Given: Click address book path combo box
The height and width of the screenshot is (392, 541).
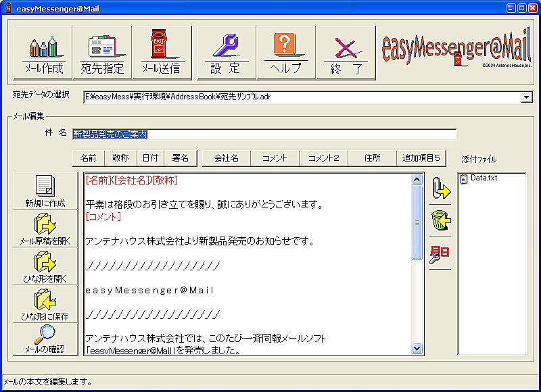Looking at the screenshot, I should pos(308,97).
